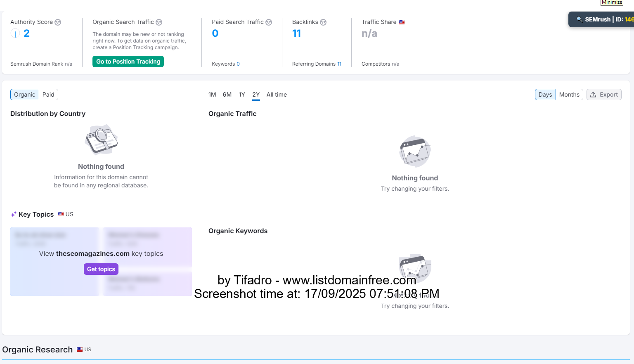Click the Export button
The width and height of the screenshot is (634, 364).
[604, 95]
